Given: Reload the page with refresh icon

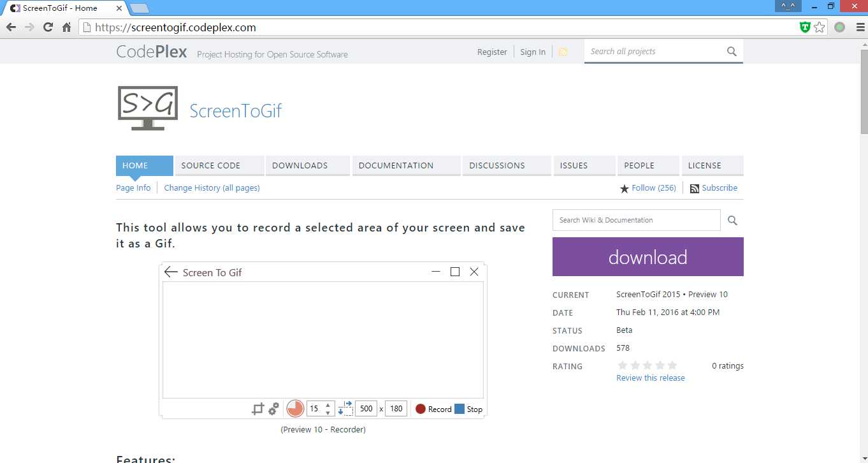Looking at the screenshot, I should click(48, 27).
